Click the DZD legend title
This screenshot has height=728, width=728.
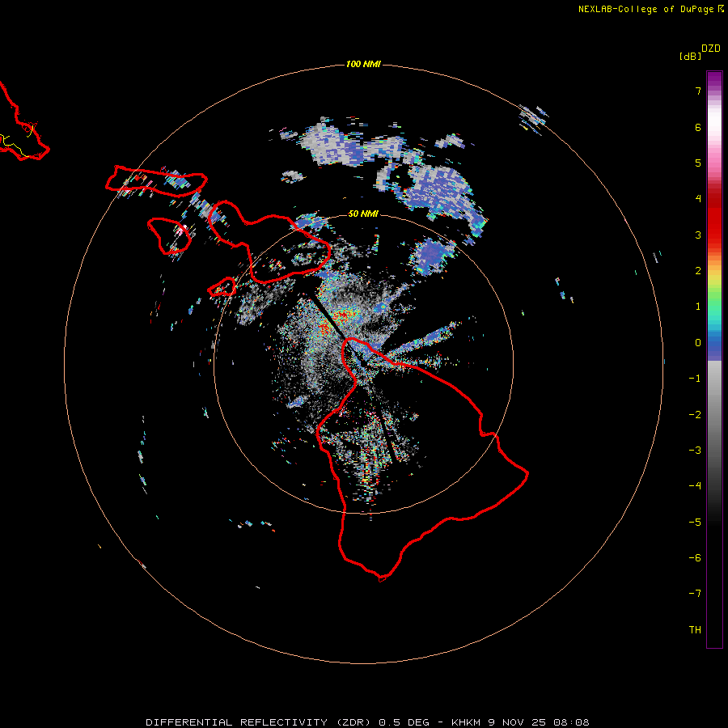711,49
